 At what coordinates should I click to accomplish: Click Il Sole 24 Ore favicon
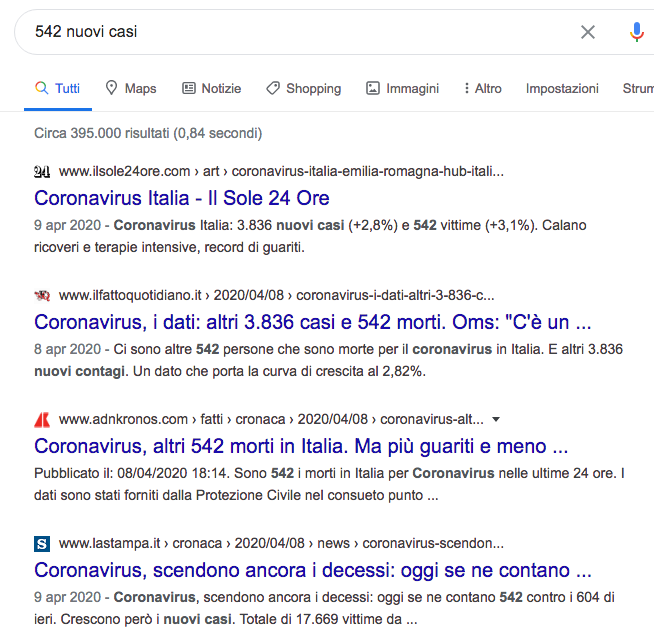point(42,171)
